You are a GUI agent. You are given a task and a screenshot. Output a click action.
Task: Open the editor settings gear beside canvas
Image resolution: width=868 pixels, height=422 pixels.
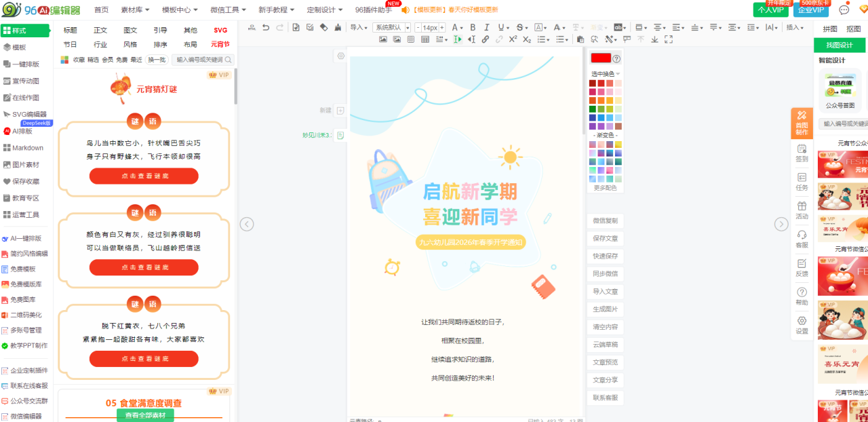click(x=341, y=56)
